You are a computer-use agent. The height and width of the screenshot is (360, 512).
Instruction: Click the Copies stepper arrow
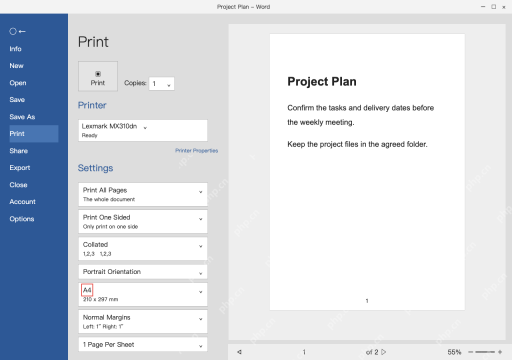coord(169,85)
